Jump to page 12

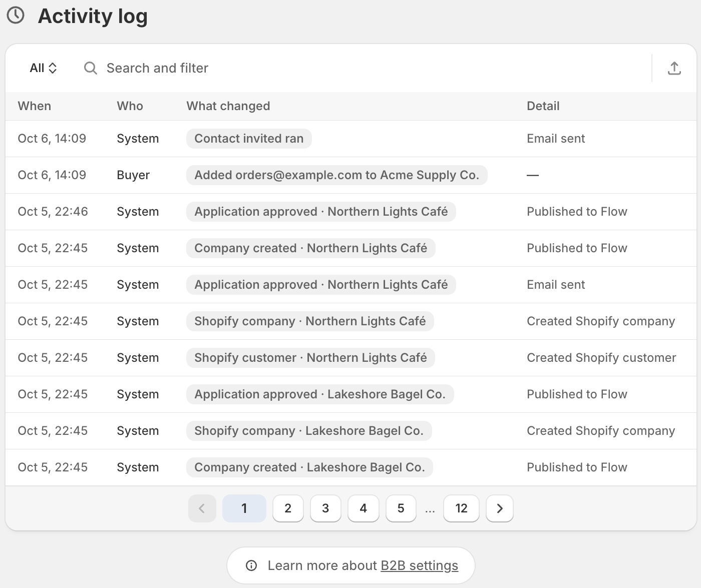[461, 508]
